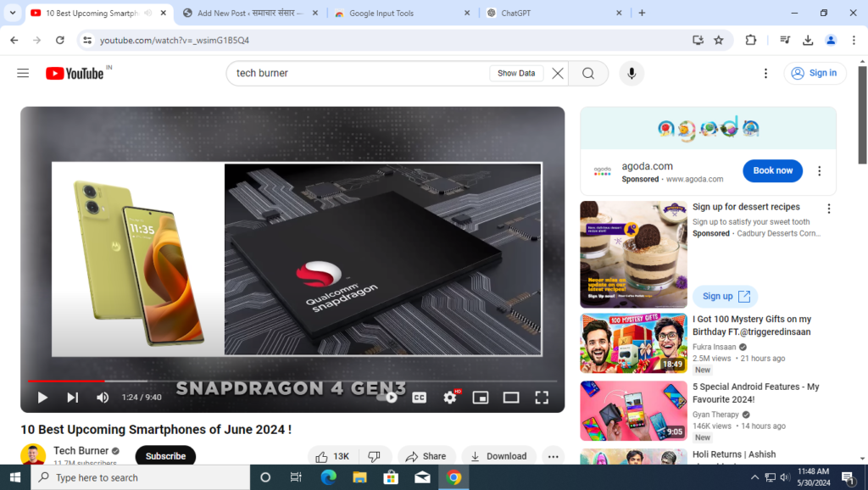Bookmark this page with star icon

click(x=719, y=40)
